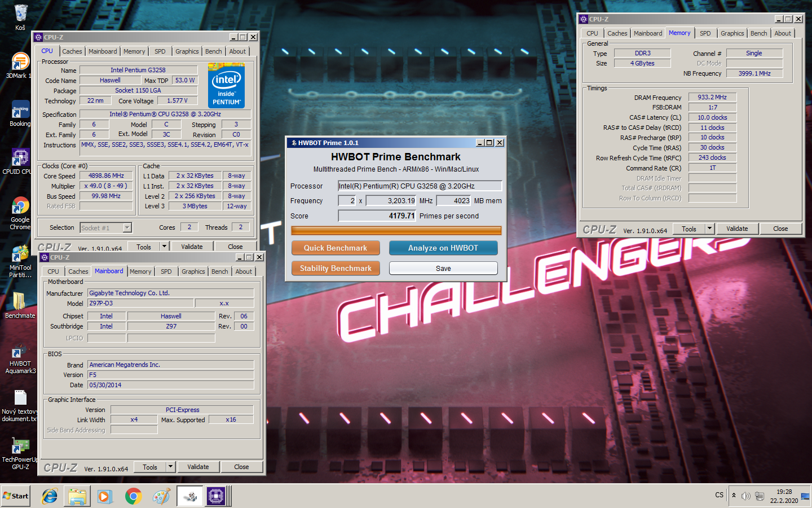812x508 pixels.
Task: Click the Core Speed value 4898.86 MHz
Action: [x=106, y=176]
